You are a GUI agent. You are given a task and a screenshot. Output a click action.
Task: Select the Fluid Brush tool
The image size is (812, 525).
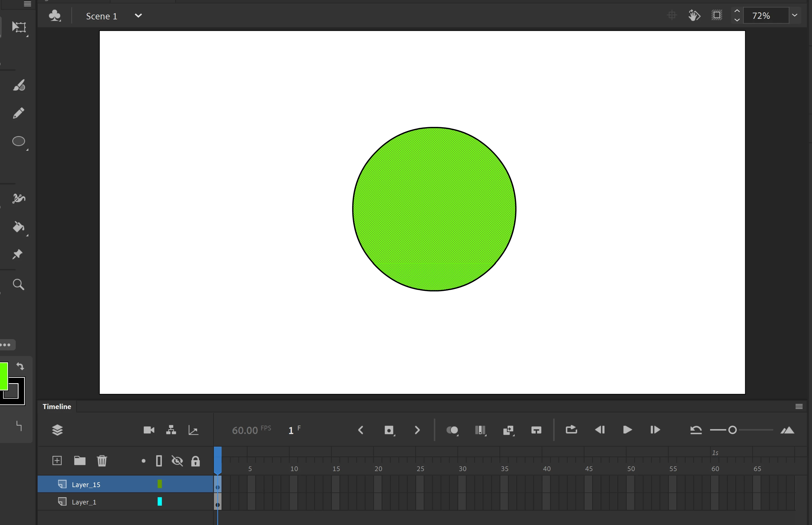pyautogui.click(x=19, y=85)
